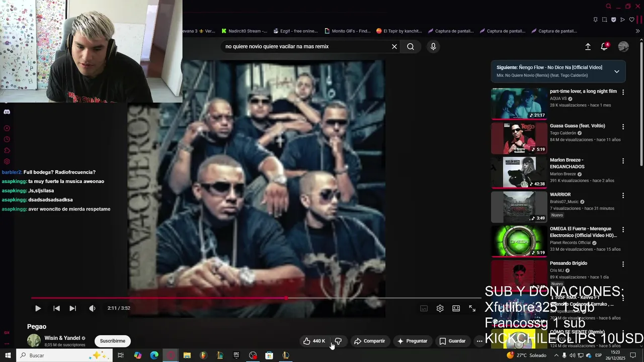
Task: Open Task View on the taskbar
Action: click(x=121, y=355)
